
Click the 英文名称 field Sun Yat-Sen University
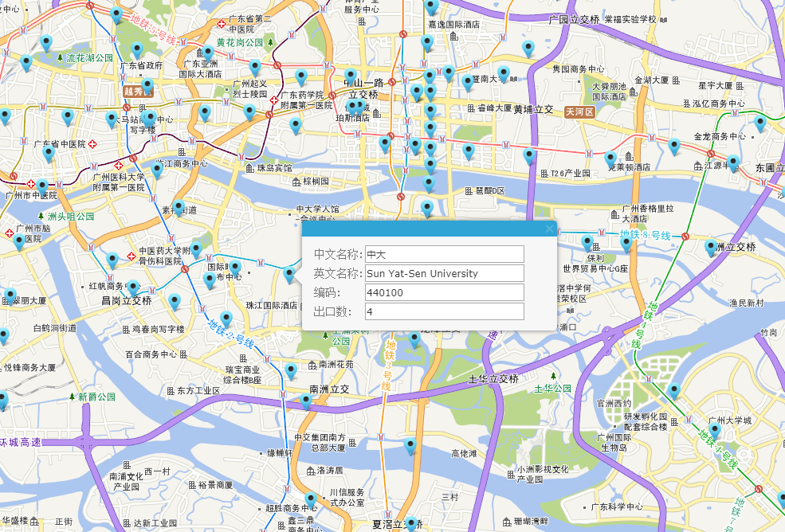pos(445,273)
